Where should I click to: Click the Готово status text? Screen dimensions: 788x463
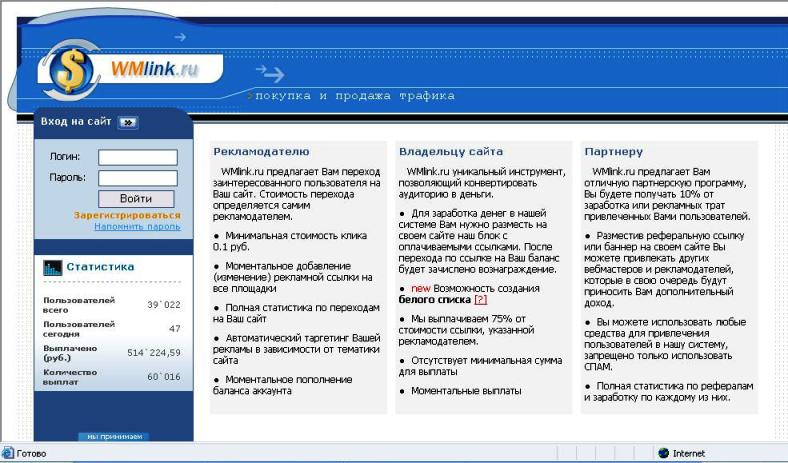click(x=31, y=453)
